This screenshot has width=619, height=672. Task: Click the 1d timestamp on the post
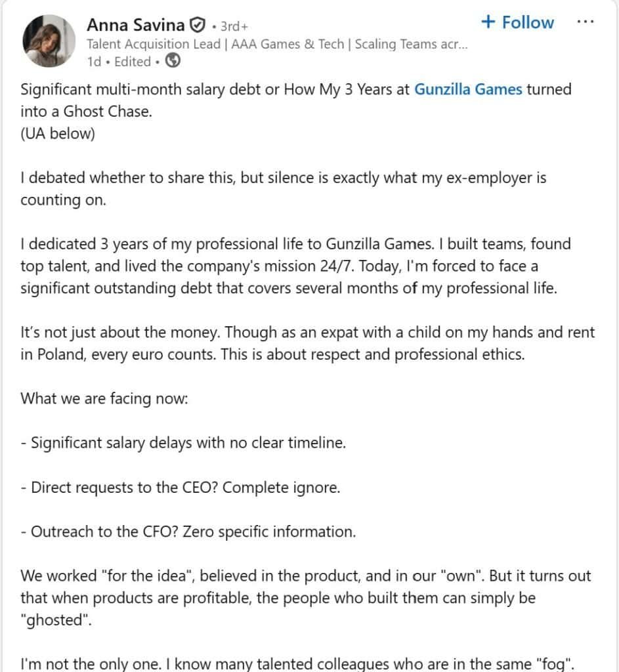tap(93, 61)
